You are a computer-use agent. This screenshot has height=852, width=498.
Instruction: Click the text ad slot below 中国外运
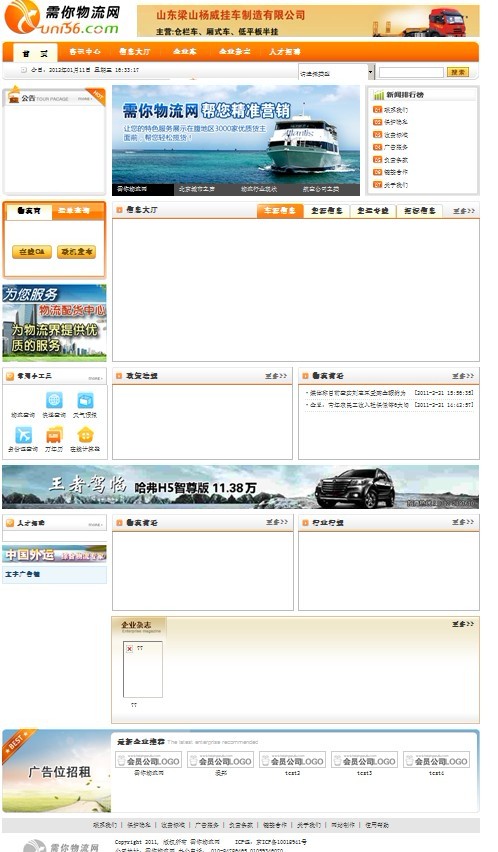coord(54,574)
